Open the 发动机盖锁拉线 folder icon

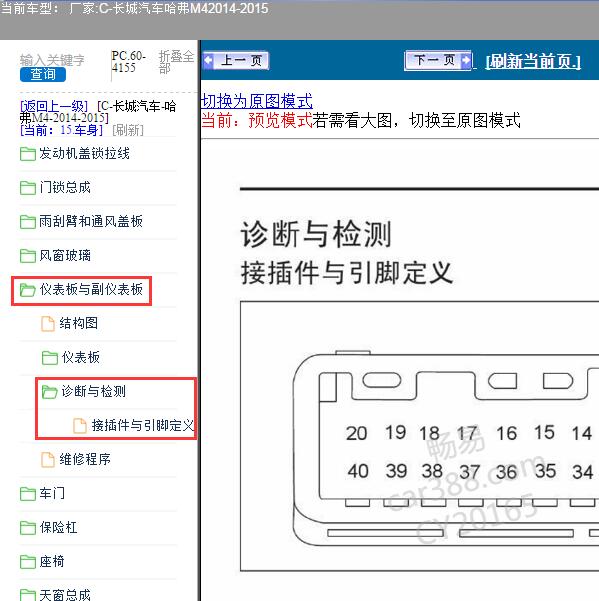point(28,154)
